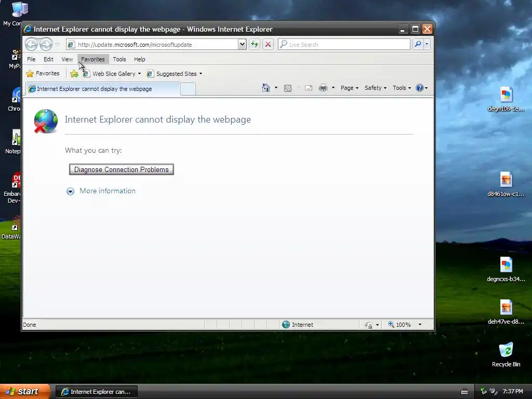
Task: Open search provider options dropdown
Action: [427, 44]
